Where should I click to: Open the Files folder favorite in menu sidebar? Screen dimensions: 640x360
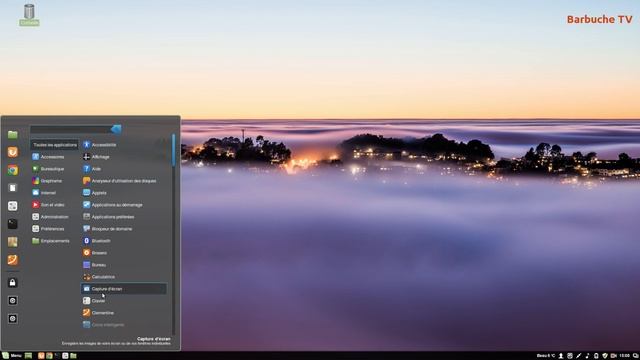point(13,134)
